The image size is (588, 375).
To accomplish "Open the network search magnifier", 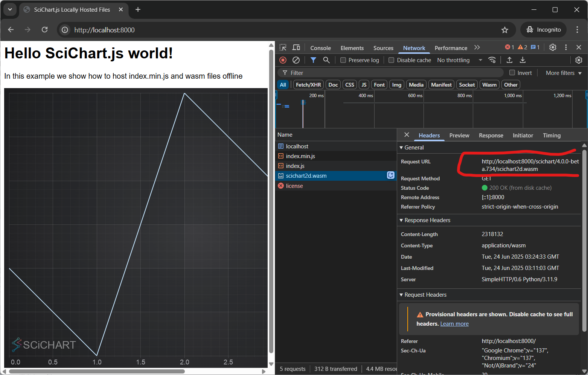I will point(326,60).
